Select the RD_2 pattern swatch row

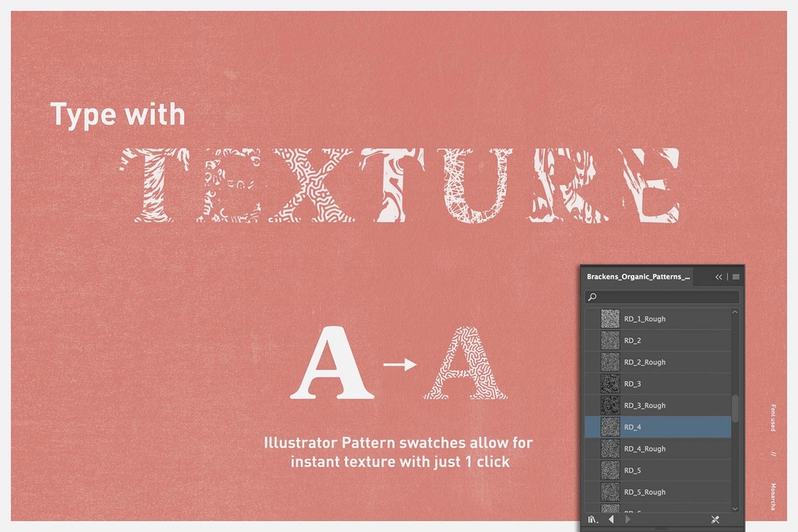[657, 341]
